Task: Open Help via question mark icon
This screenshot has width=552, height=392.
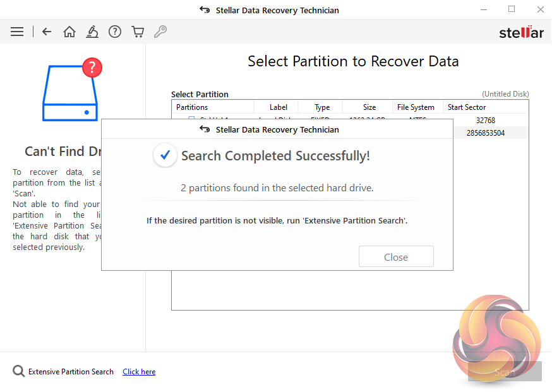Action: 114,32
